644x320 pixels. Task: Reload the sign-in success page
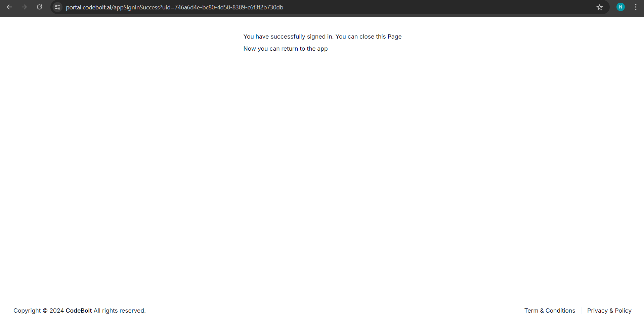(39, 7)
